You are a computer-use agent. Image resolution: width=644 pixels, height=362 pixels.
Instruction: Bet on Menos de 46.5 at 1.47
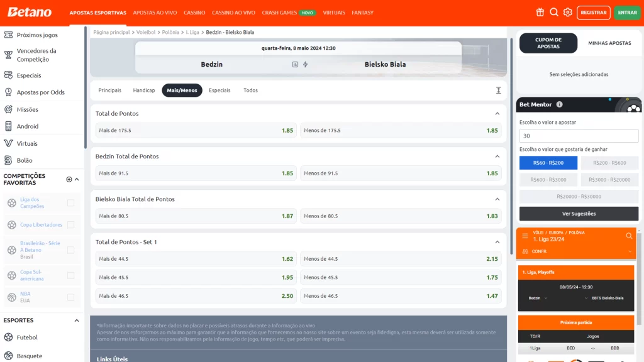pyautogui.click(x=401, y=296)
